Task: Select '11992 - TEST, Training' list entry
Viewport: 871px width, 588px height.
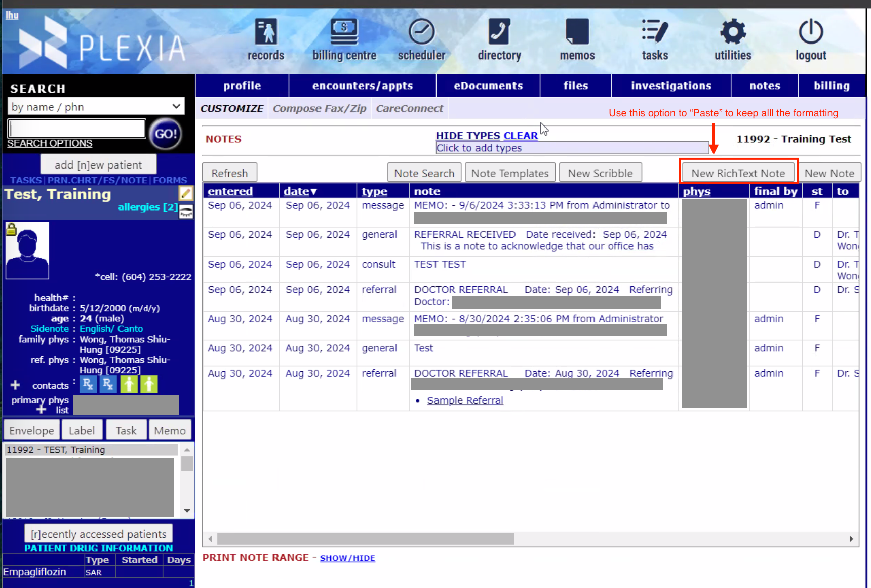Action: coord(91,450)
